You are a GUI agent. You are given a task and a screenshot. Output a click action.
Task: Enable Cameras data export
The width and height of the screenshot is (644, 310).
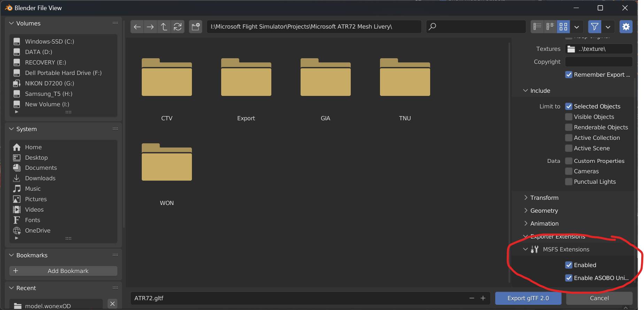[x=569, y=171]
